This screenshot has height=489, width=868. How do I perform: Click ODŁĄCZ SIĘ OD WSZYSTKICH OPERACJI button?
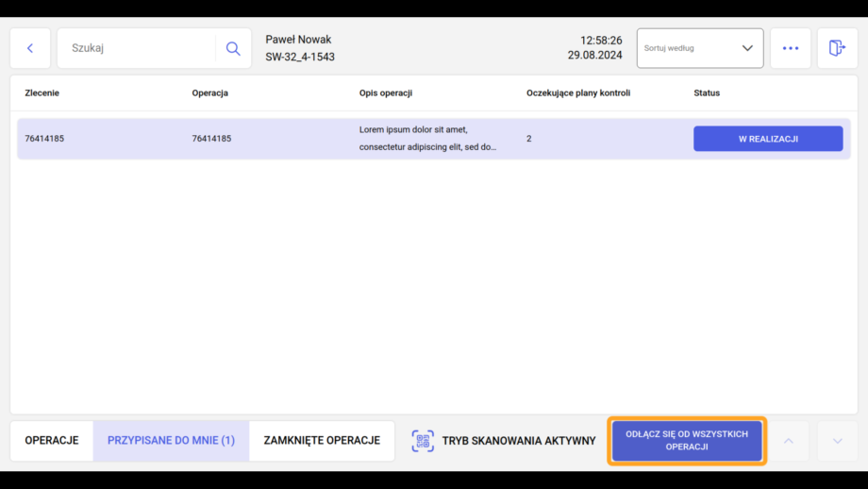point(687,441)
